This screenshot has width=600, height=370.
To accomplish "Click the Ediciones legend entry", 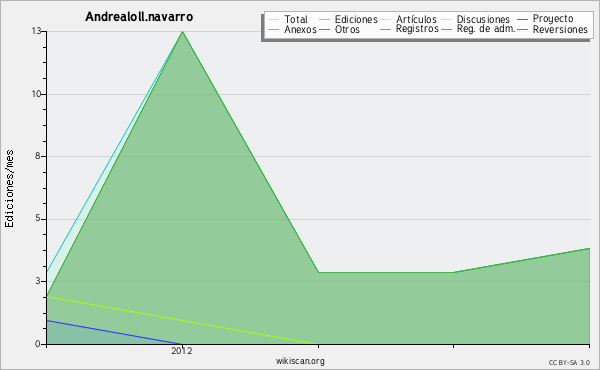I will [348, 19].
